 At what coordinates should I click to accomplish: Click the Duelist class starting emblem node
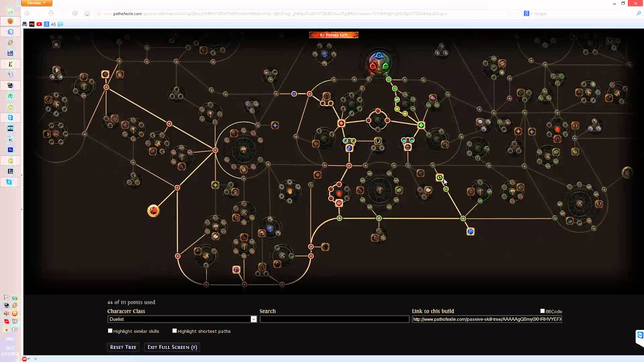coord(379,63)
